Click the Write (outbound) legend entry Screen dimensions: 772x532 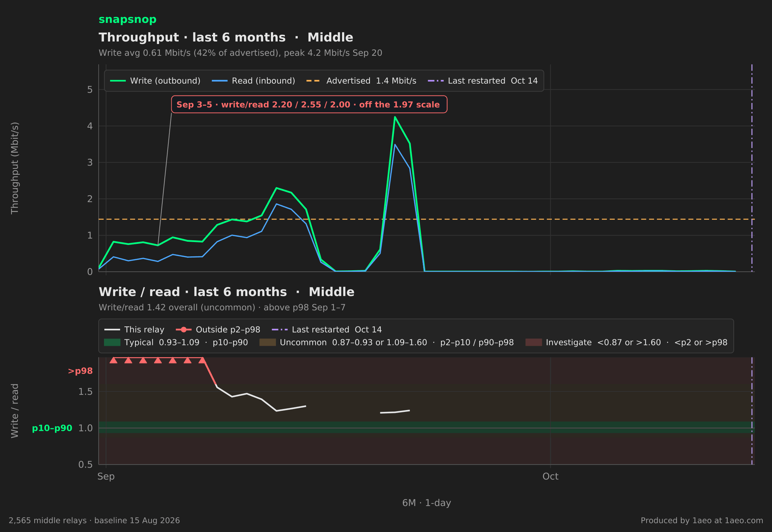(155, 81)
